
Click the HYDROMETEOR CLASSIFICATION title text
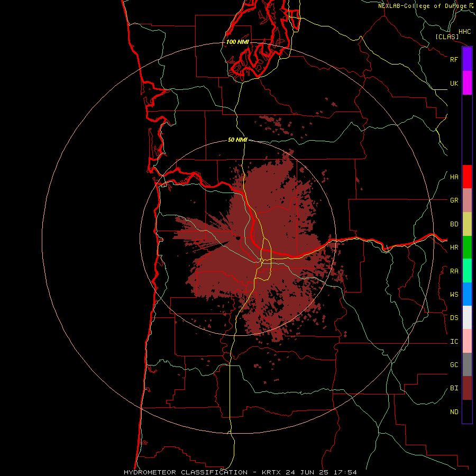[186, 472]
